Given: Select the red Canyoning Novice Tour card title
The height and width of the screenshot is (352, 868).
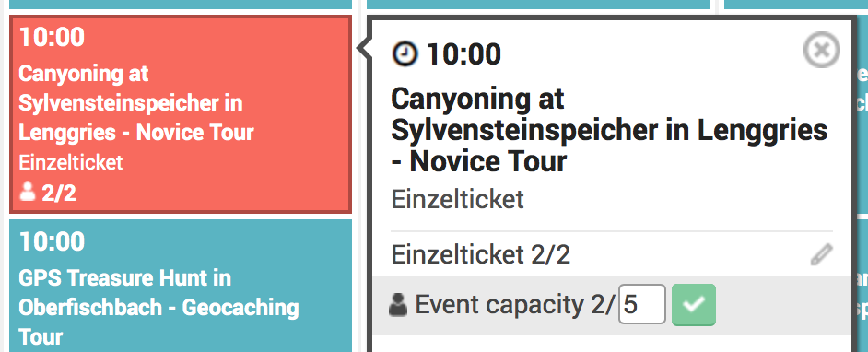Looking at the screenshot, I should pyautogui.click(x=136, y=103).
